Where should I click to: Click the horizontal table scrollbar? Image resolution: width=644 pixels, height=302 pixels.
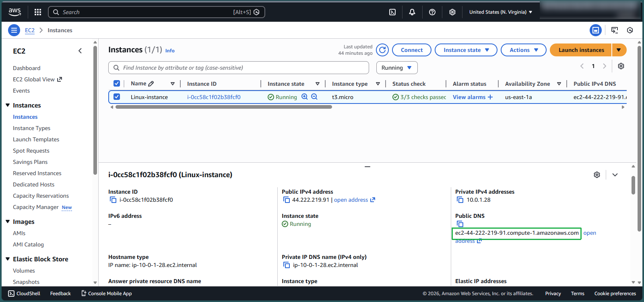224,107
